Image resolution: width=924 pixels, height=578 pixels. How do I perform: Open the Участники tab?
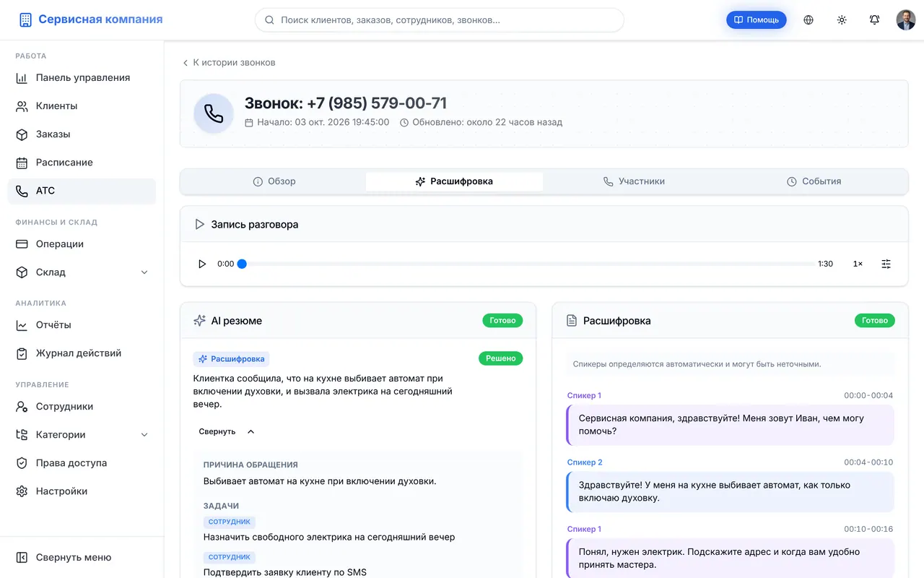tap(634, 181)
